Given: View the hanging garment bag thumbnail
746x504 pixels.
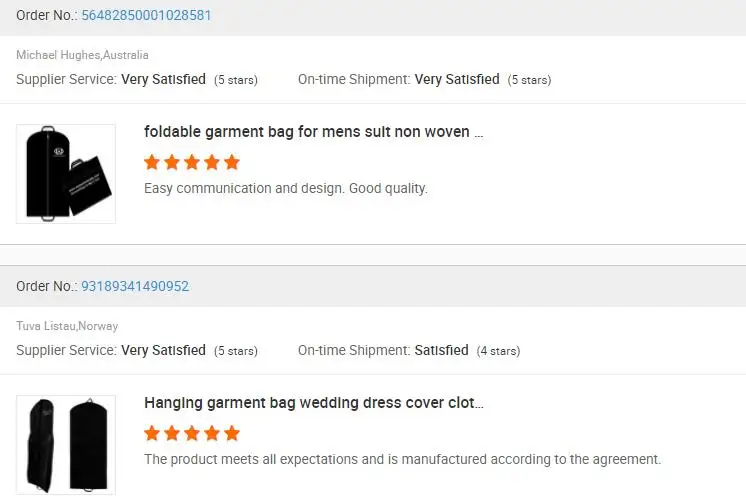Looking at the screenshot, I should (66, 444).
